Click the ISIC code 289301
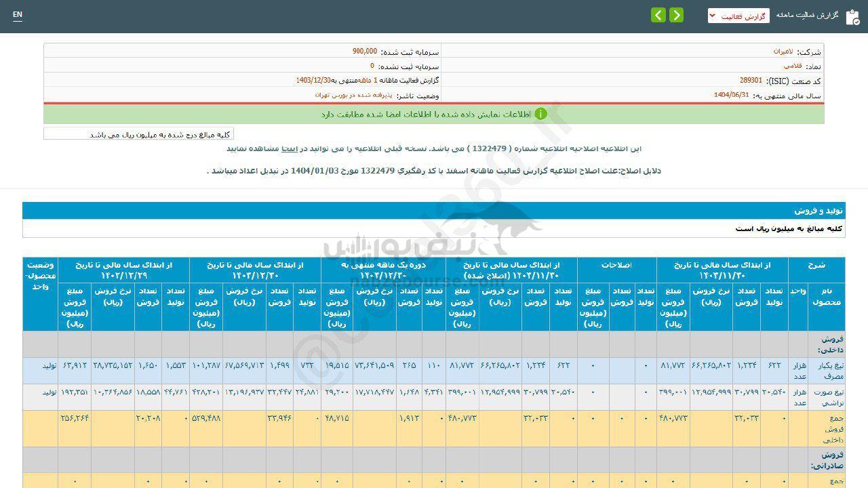 [751, 80]
